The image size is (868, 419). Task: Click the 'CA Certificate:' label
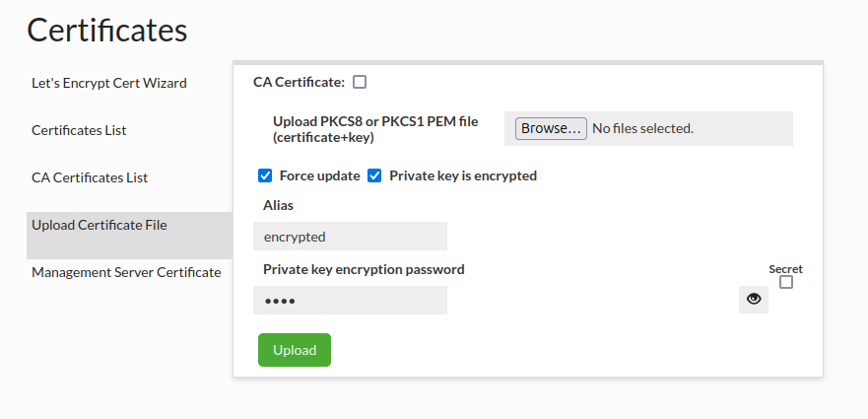(x=299, y=82)
